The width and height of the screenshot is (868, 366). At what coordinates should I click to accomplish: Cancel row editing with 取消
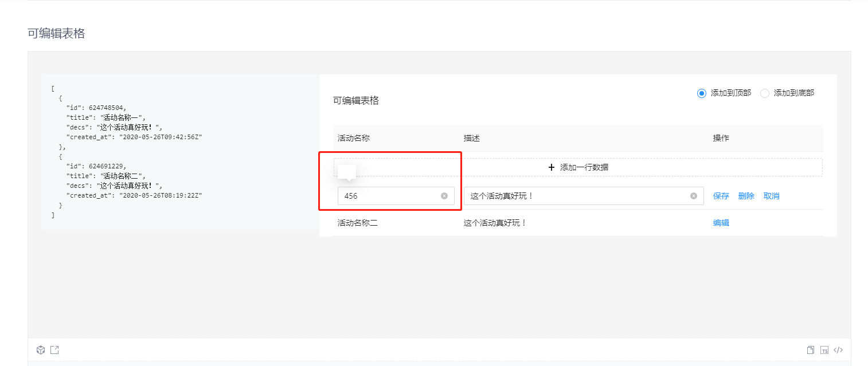(x=772, y=196)
